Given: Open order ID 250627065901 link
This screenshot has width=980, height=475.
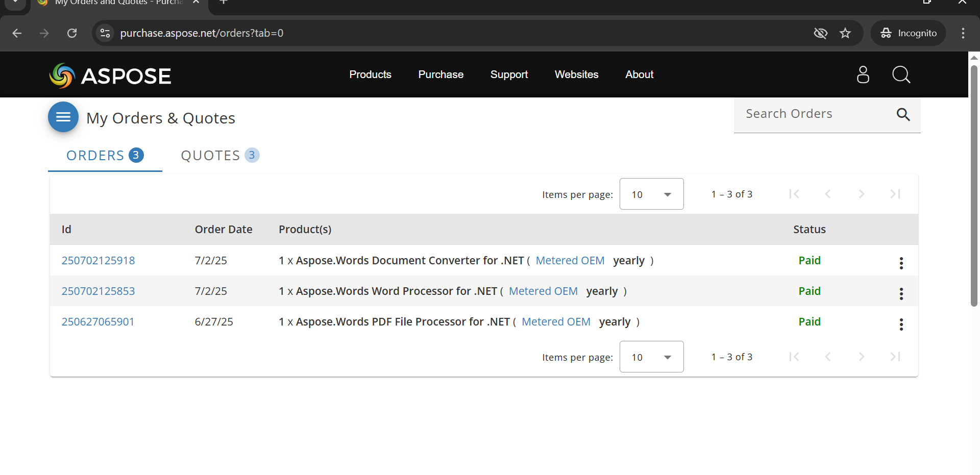Looking at the screenshot, I should tap(98, 321).
